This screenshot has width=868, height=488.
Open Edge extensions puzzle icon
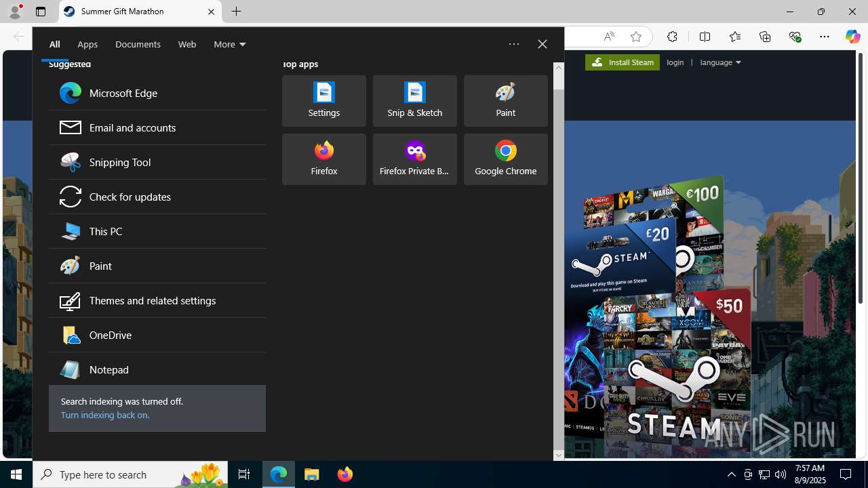(x=672, y=37)
